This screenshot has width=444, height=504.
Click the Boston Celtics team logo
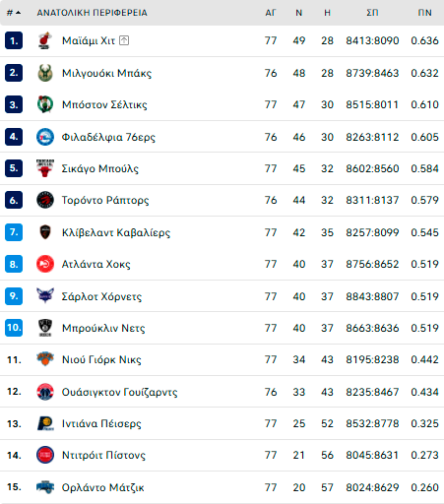click(45, 104)
